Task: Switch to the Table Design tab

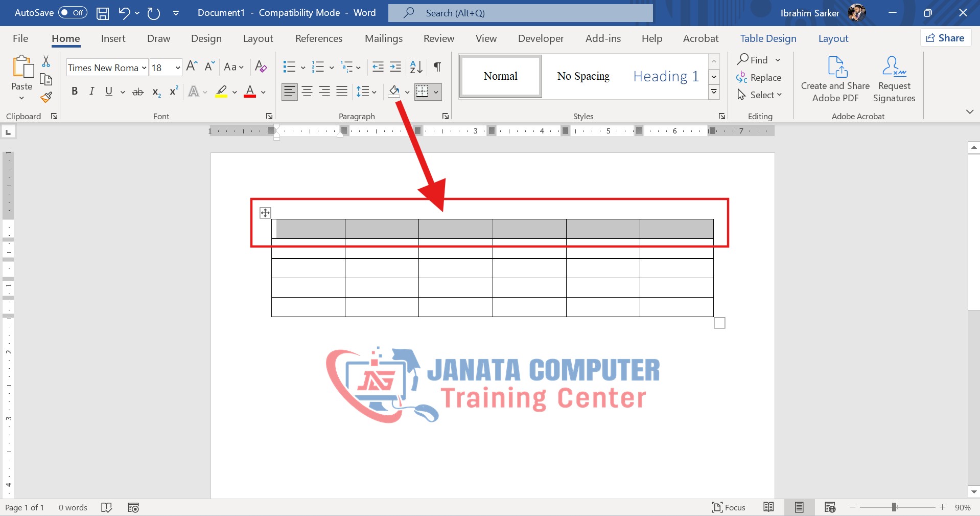Action: tap(768, 38)
